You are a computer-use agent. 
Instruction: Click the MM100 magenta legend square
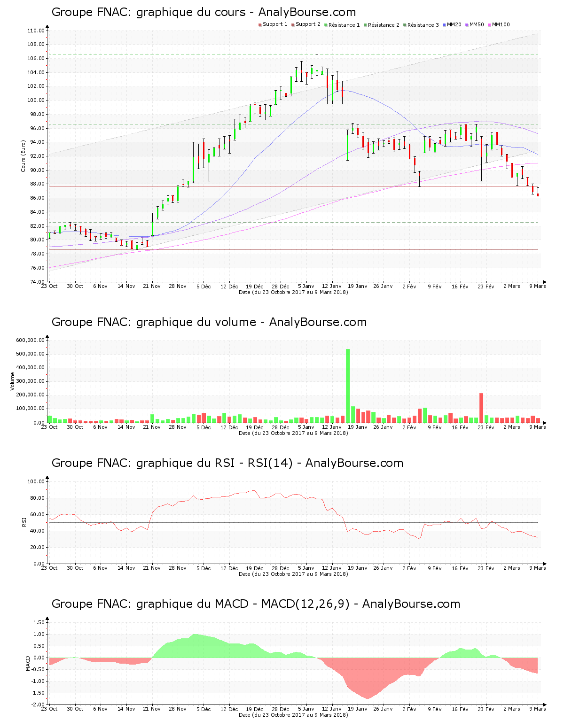click(489, 25)
